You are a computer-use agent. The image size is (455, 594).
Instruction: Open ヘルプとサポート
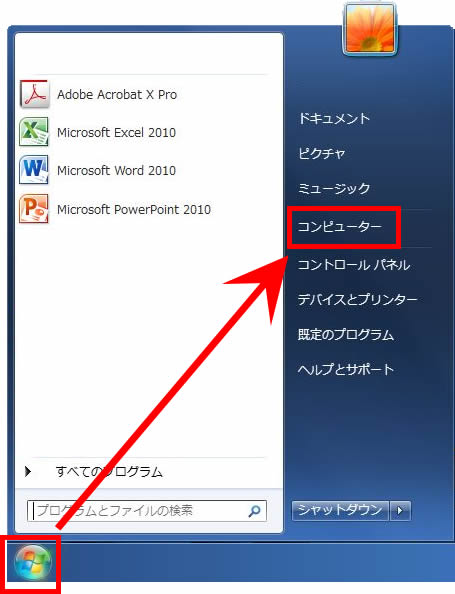(x=346, y=369)
